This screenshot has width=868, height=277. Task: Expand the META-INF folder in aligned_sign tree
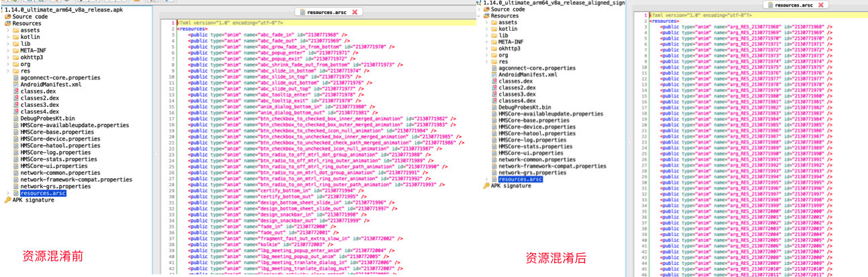486,42
